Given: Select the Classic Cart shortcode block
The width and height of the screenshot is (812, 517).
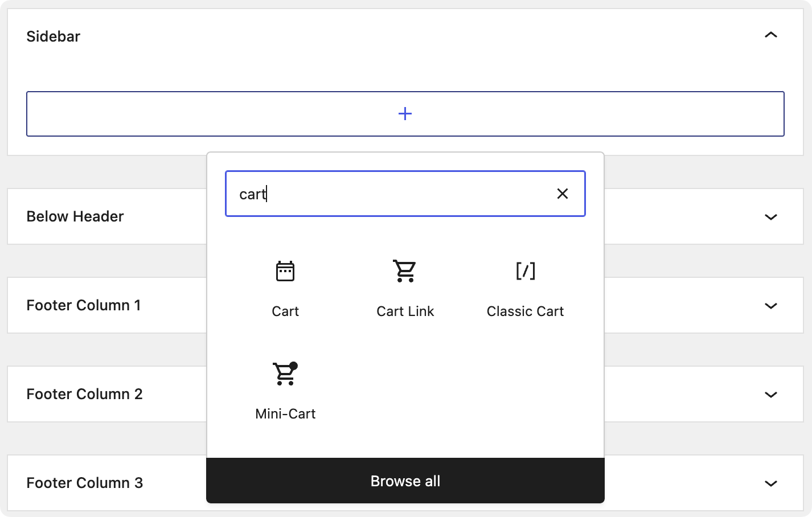Looking at the screenshot, I should click(x=524, y=288).
